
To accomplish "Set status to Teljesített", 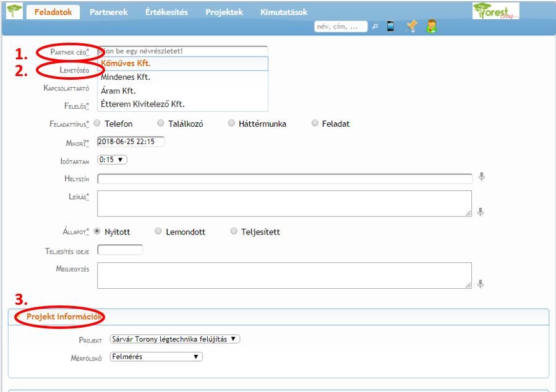I will (234, 232).
